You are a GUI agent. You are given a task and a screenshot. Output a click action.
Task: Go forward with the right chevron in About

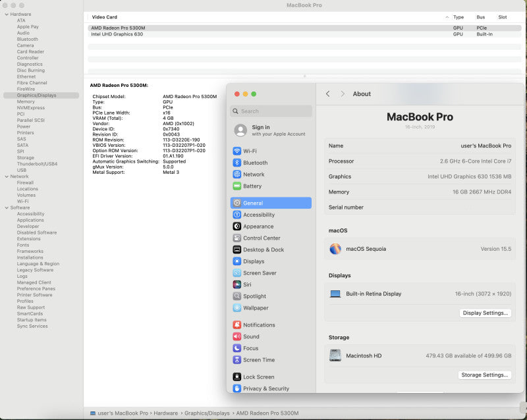click(x=343, y=93)
